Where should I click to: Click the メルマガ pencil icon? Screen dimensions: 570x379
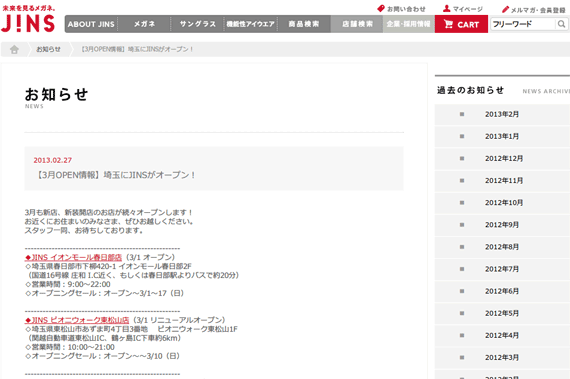click(505, 9)
